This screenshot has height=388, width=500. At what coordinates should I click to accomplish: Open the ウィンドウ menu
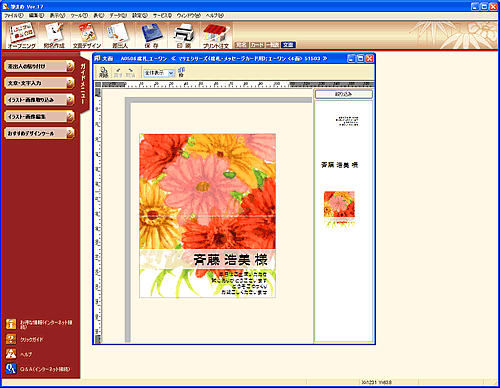coord(189,15)
